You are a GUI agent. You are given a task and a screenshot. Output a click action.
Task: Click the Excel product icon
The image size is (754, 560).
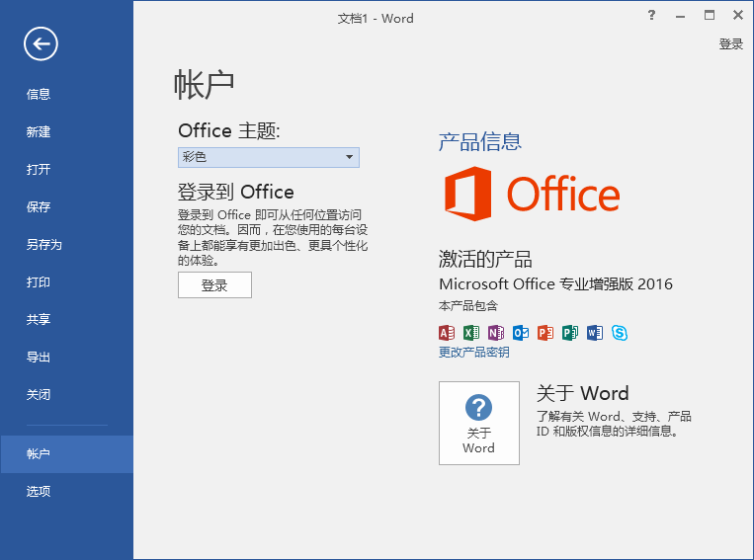[x=471, y=333]
